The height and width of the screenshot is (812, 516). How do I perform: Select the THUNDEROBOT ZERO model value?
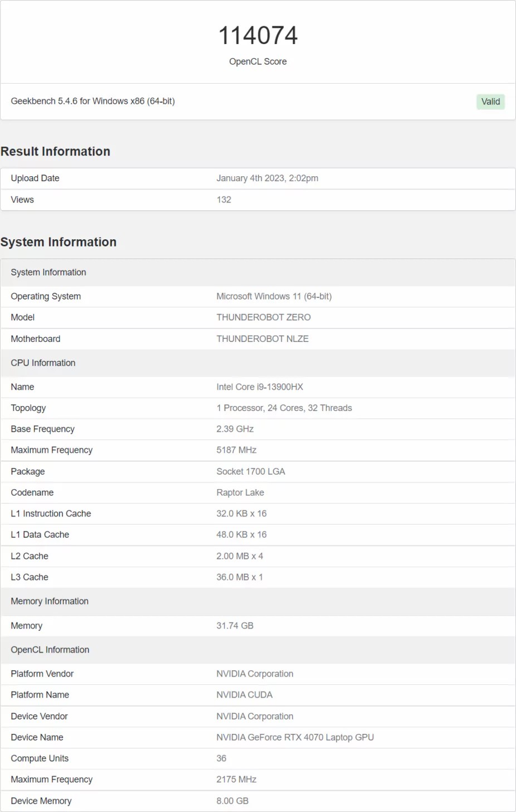(264, 317)
